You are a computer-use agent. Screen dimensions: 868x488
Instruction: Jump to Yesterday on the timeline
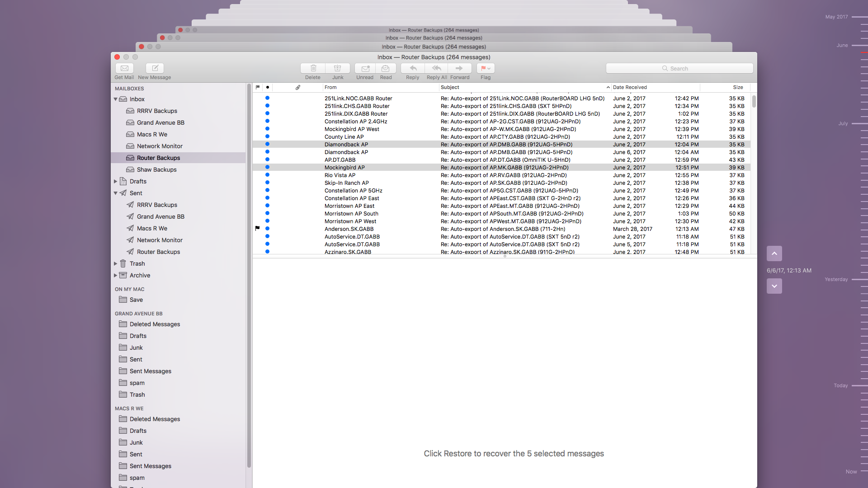pyautogui.click(x=836, y=279)
